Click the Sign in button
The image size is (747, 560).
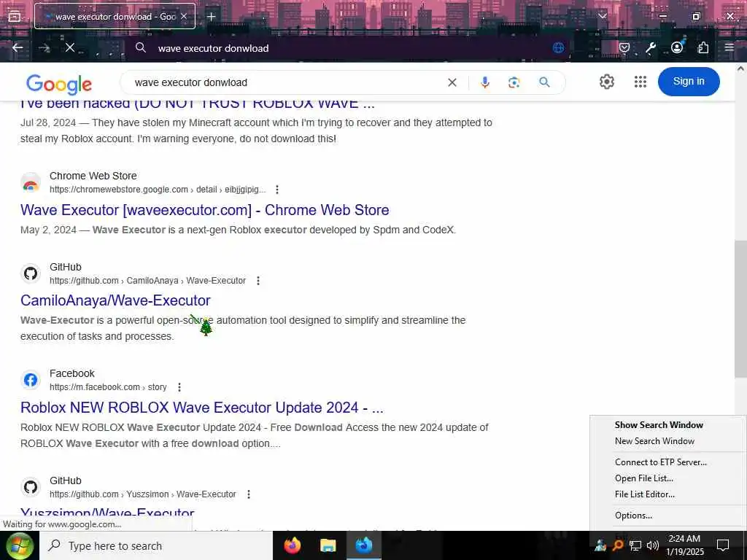(689, 82)
